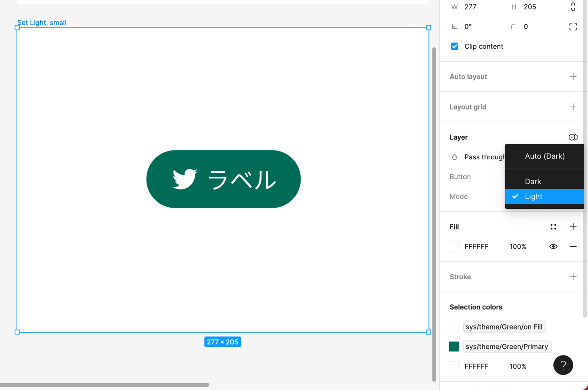This screenshot has width=588, height=390.
Task: Open the Layer variable modes icon
Action: tap(573, 137)
